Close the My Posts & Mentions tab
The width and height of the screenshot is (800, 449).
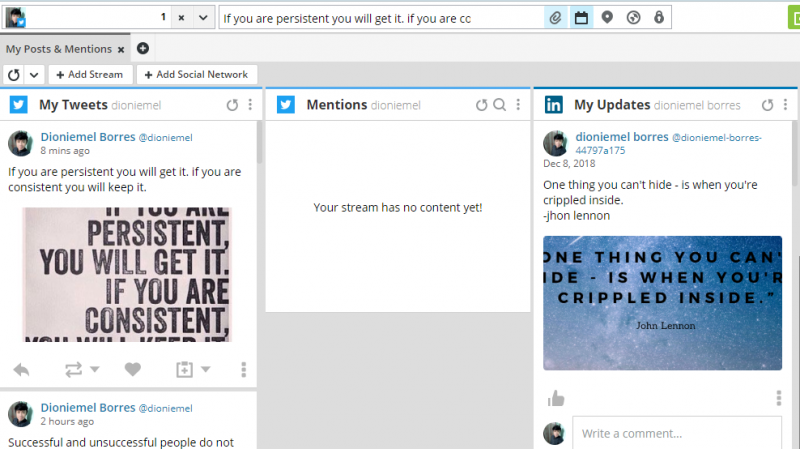point(121,49)
